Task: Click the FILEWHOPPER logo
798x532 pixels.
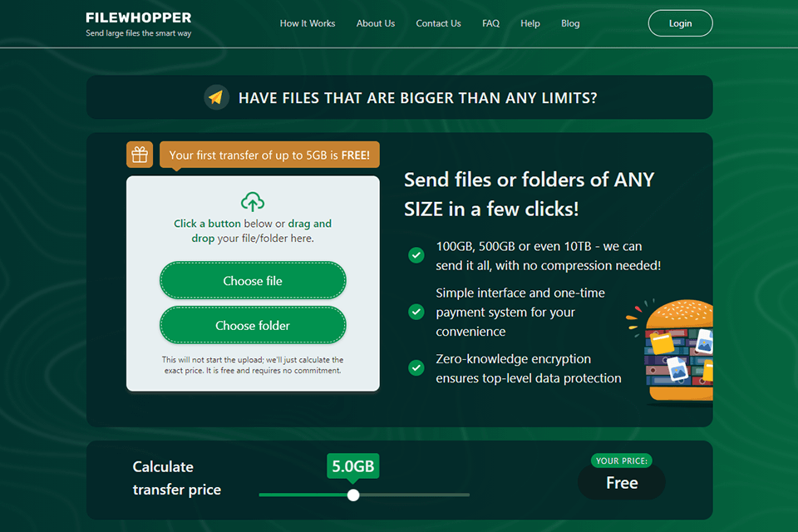Action: (139, 24)
